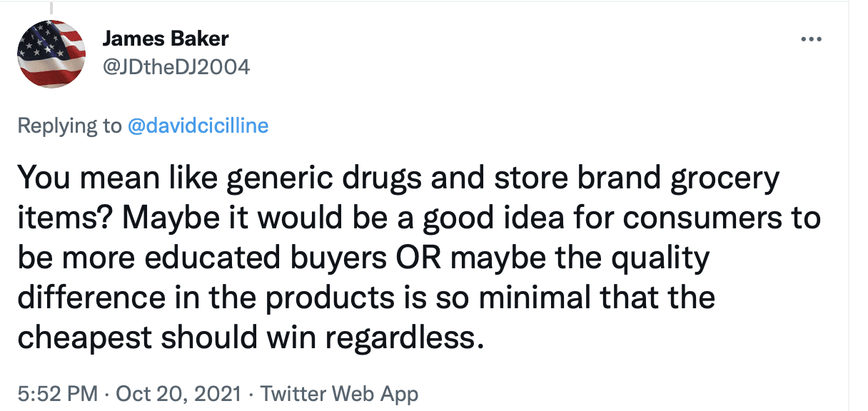Open the @davidcicilline mention link

[x=198, y=126]
